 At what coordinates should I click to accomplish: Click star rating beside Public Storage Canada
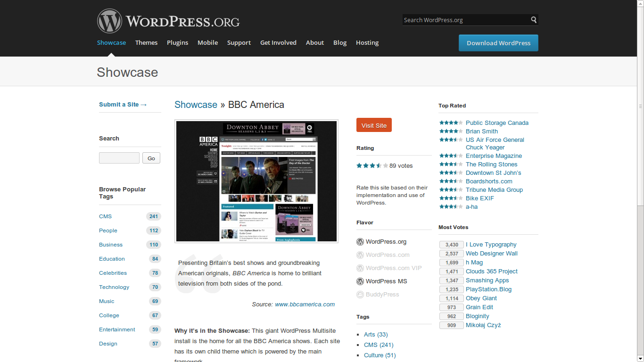(x=451, y=123)
